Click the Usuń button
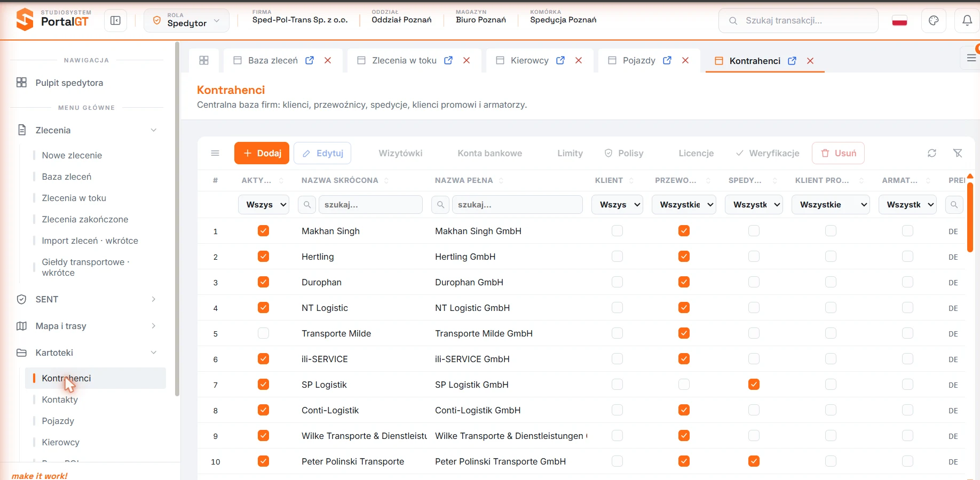 (x=838, y=153)
